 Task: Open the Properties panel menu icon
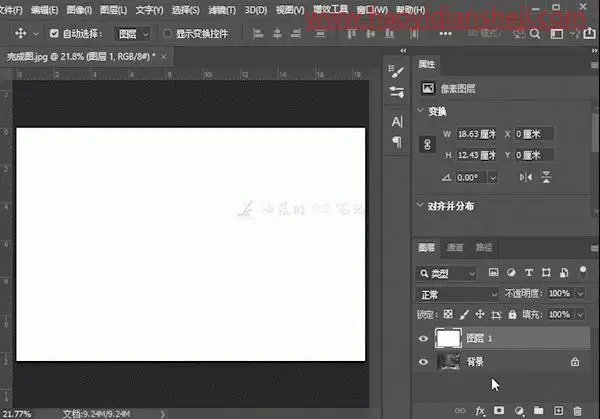point(594,65)
